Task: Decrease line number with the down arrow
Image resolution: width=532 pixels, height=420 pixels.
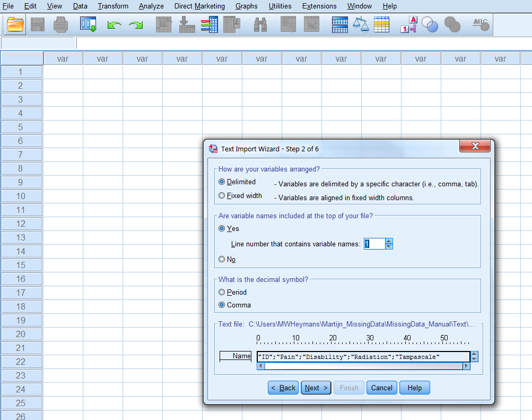Action: (x=389, y=247)
